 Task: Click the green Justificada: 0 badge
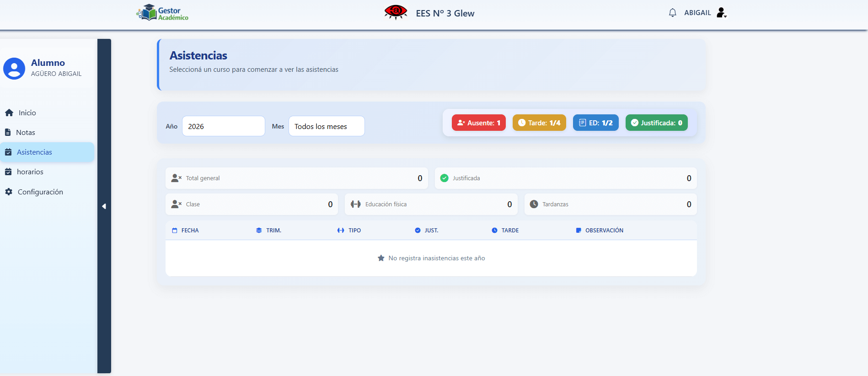(x=656, y=123)
